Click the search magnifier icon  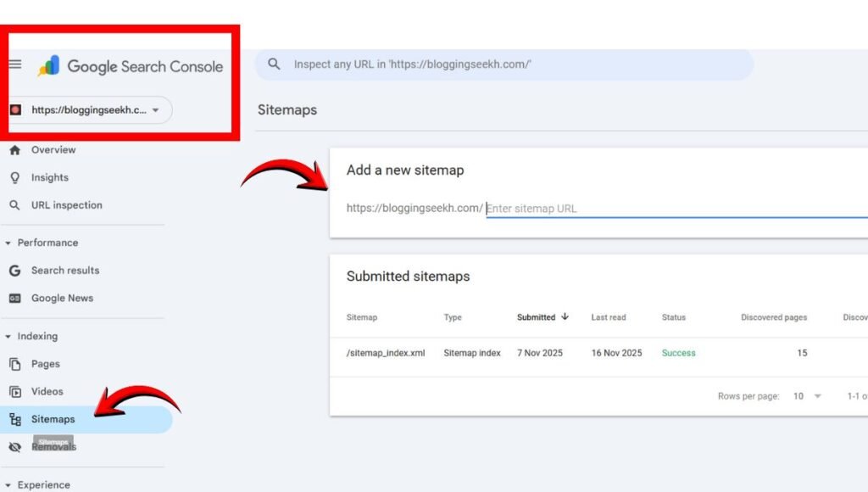[x=274, y=64]
